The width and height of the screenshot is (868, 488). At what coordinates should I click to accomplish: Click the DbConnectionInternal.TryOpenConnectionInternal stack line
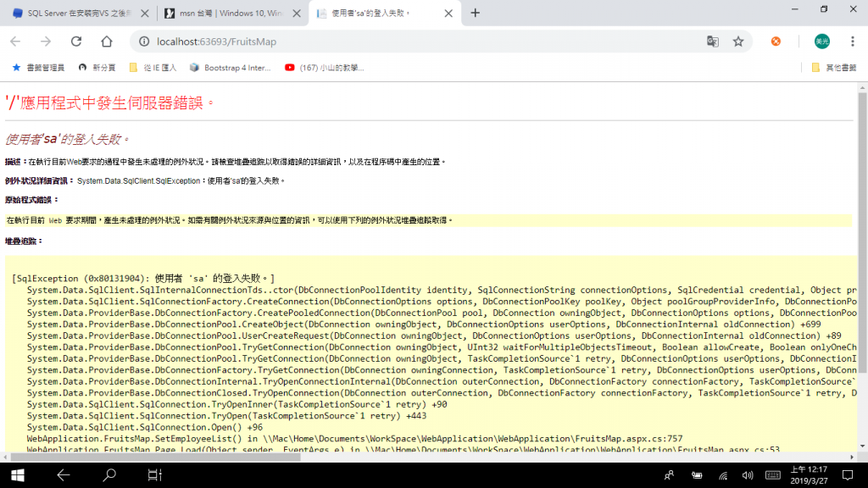(x=442, y=382)
